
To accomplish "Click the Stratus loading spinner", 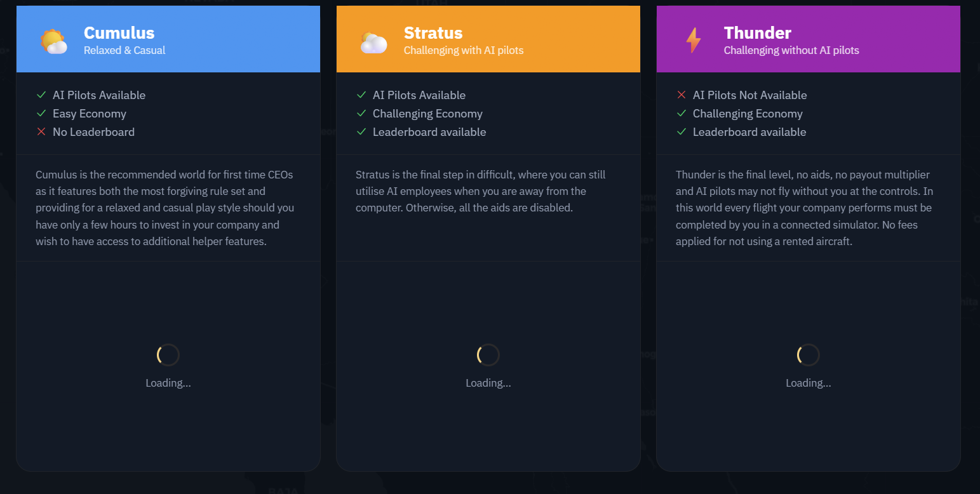I will (x=488, y=355).
